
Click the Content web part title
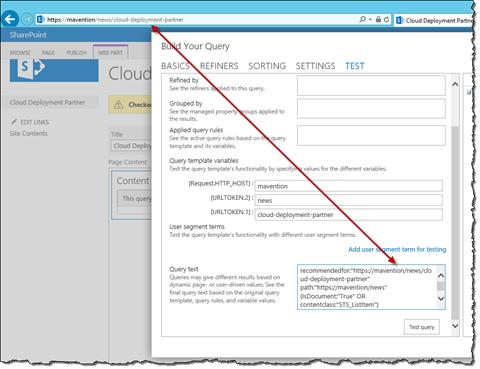pyautogui.click(x=133, y=181)
